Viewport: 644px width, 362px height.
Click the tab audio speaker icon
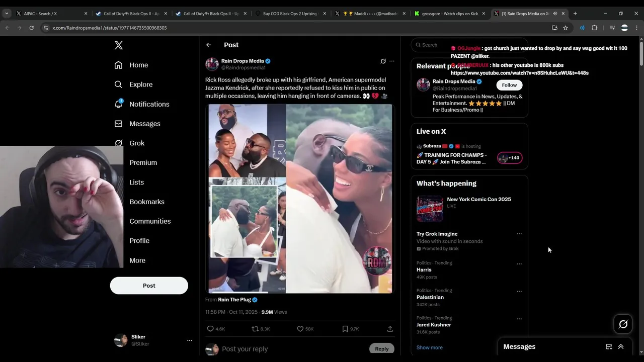[555, 14]
